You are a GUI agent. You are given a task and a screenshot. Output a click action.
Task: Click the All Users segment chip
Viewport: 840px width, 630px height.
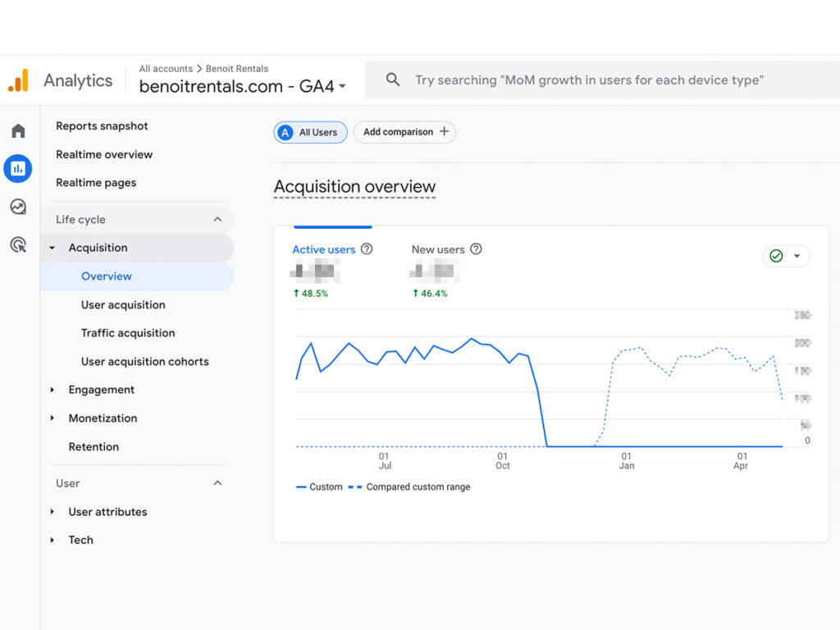[x=310, y=132]
